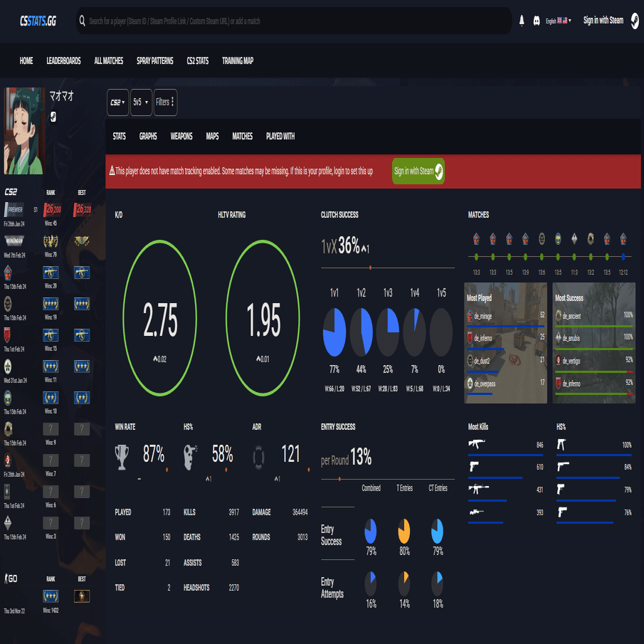
Task: Click the HLTV rating 1.95 circle
Action: 263,318
